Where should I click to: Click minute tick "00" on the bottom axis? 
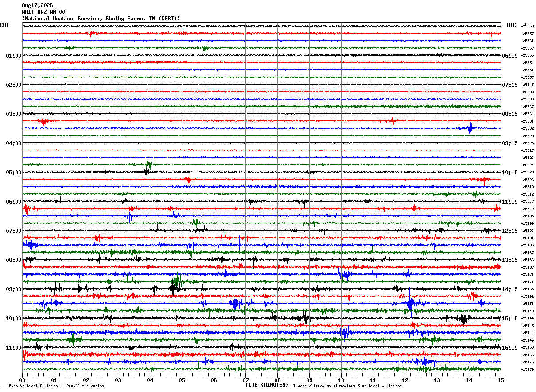[22, 380]
